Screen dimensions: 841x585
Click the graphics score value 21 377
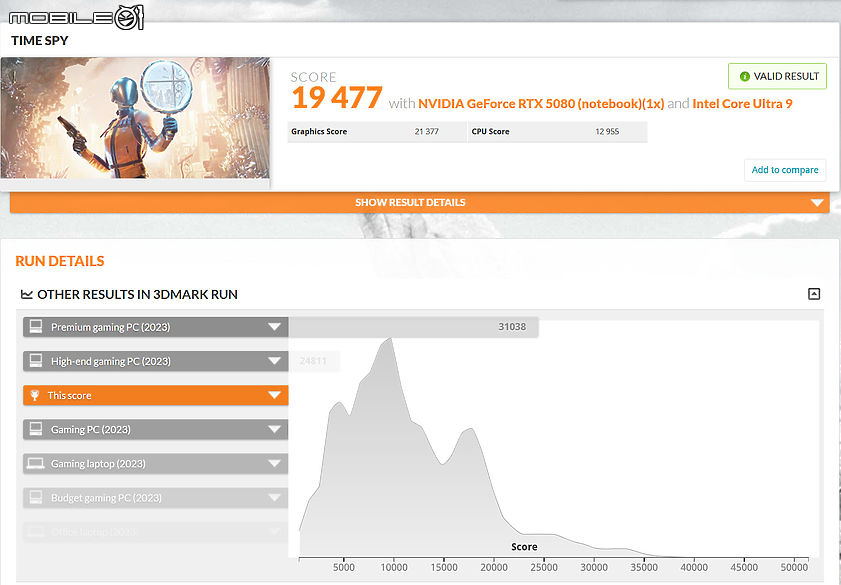[426, 131]
